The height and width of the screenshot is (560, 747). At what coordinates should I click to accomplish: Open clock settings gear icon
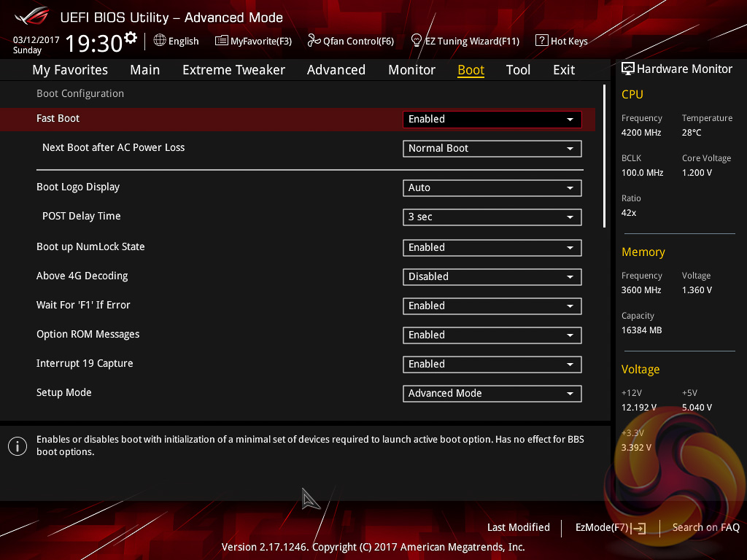[x=131, y=37]
